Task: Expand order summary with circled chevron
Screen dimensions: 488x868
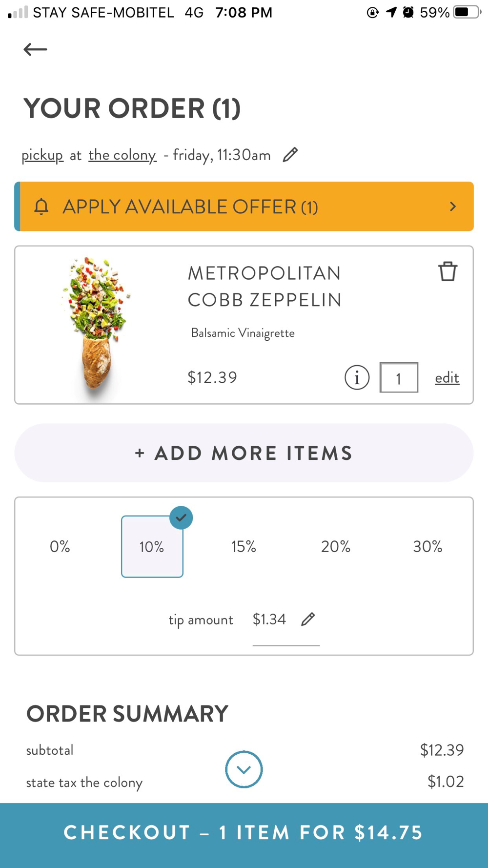Action: [244, 769]
